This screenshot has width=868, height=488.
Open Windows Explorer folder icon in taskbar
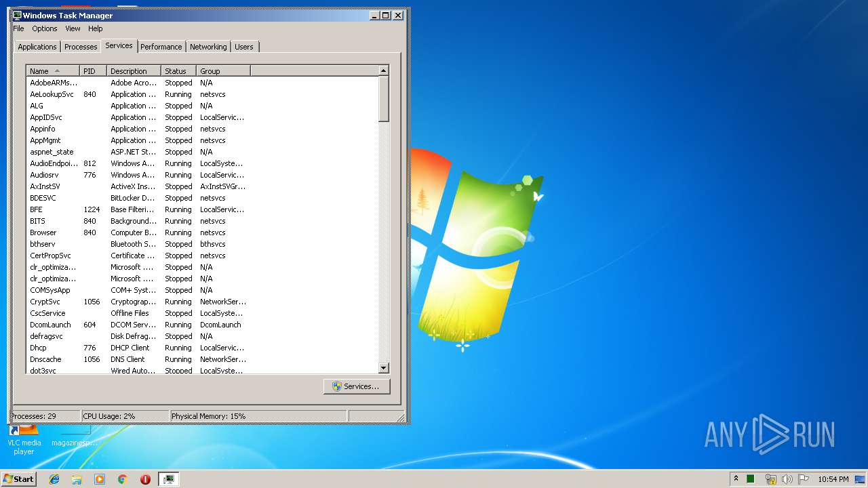pyautogui.click(x=77, y=479)
